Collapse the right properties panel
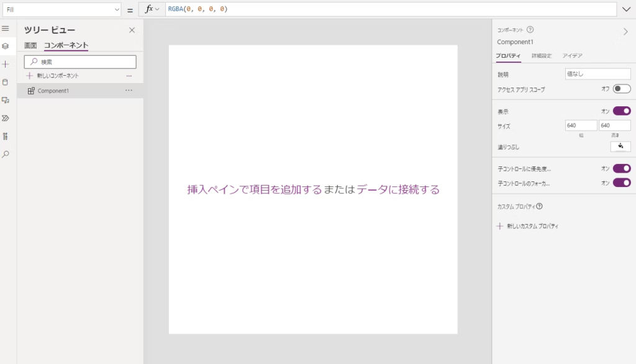The image size is (636, 364). [625, 31]
